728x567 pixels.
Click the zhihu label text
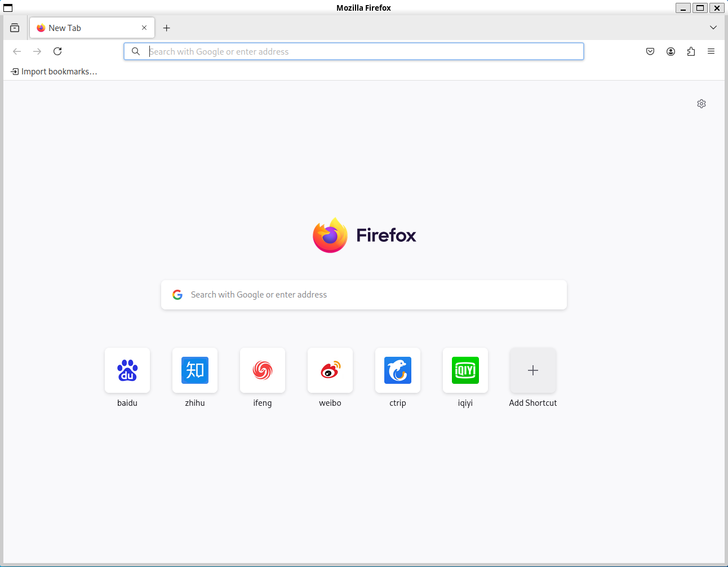point(195,403)
